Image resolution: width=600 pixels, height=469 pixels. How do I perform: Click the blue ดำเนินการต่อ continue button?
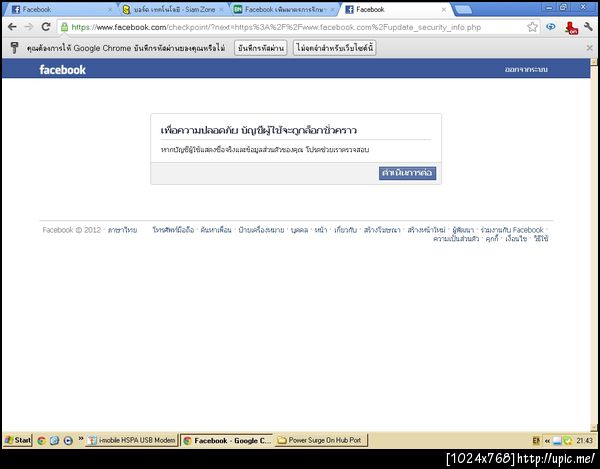pyautogui.click(x=407, y=173)
